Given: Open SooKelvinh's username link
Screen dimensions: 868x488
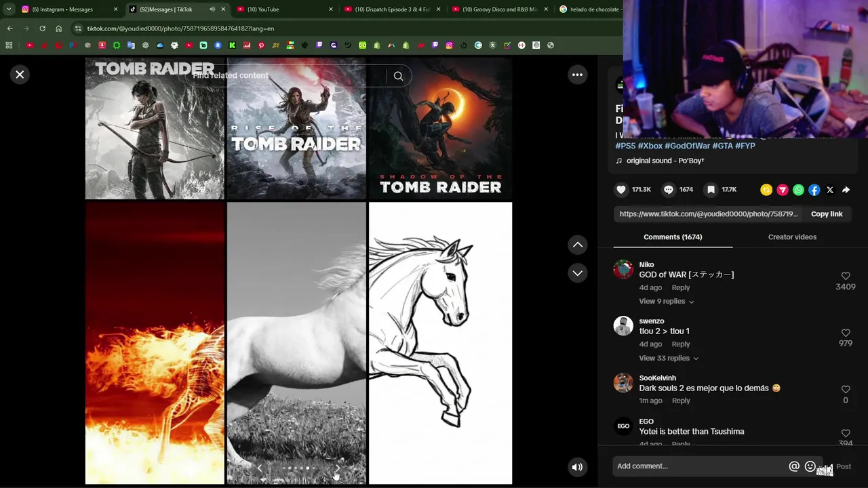Looking at the screenshot, I should click(x=657, y=378).
